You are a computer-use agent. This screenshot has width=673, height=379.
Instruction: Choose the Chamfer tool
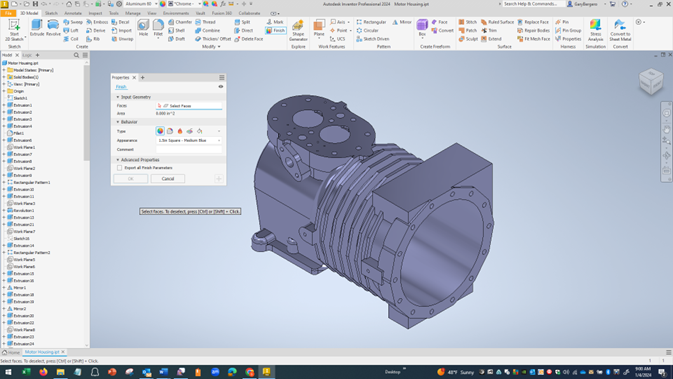coord(180,22)
